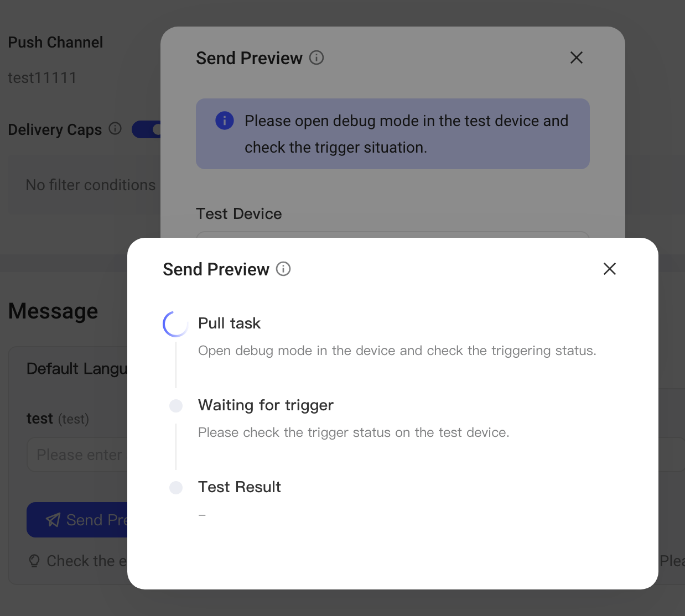Toggle the Delivery Caps switch
This screenshot has width=685, height=616.
point(147,129)
